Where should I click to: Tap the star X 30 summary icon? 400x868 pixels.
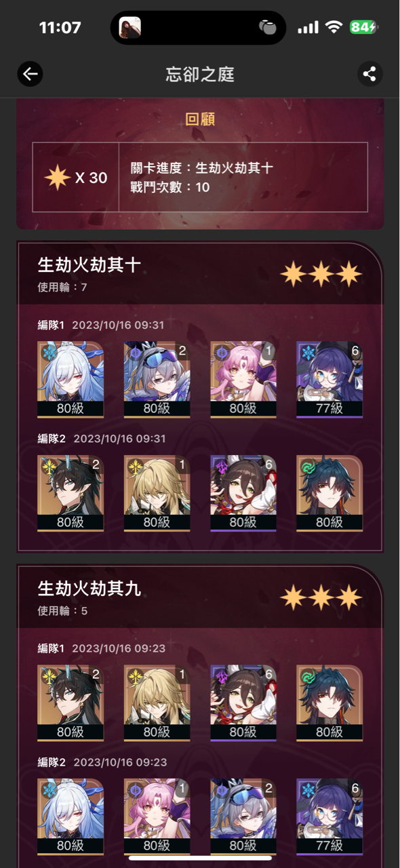[x=58, y=177]
